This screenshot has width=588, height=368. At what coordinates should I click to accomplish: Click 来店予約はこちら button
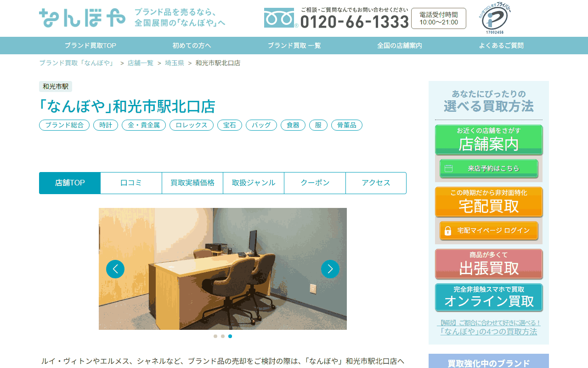click(489, 168)
